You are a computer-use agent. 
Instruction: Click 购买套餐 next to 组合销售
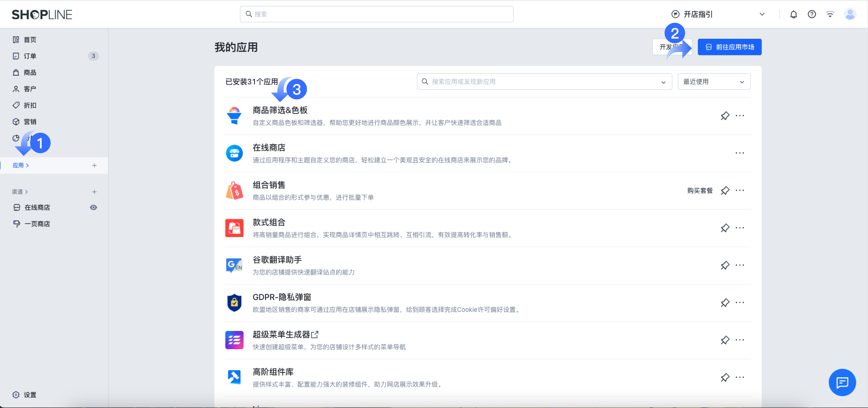point(700,191)
